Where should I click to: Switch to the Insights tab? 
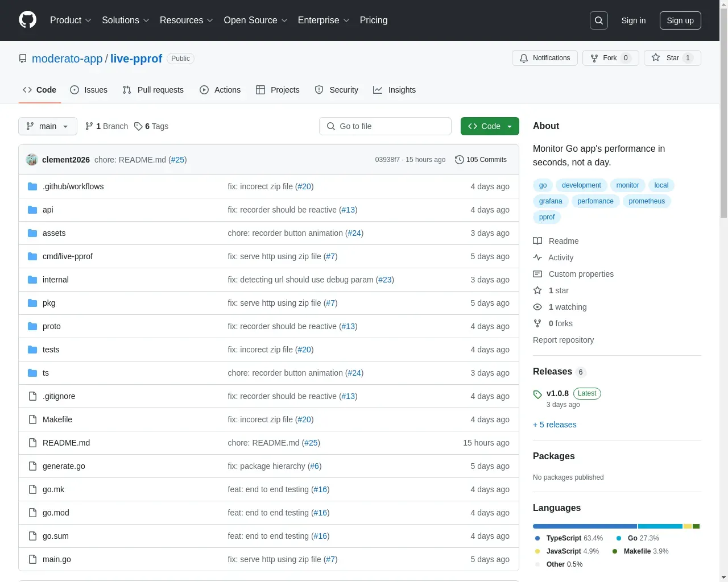(x=395, y=90)
